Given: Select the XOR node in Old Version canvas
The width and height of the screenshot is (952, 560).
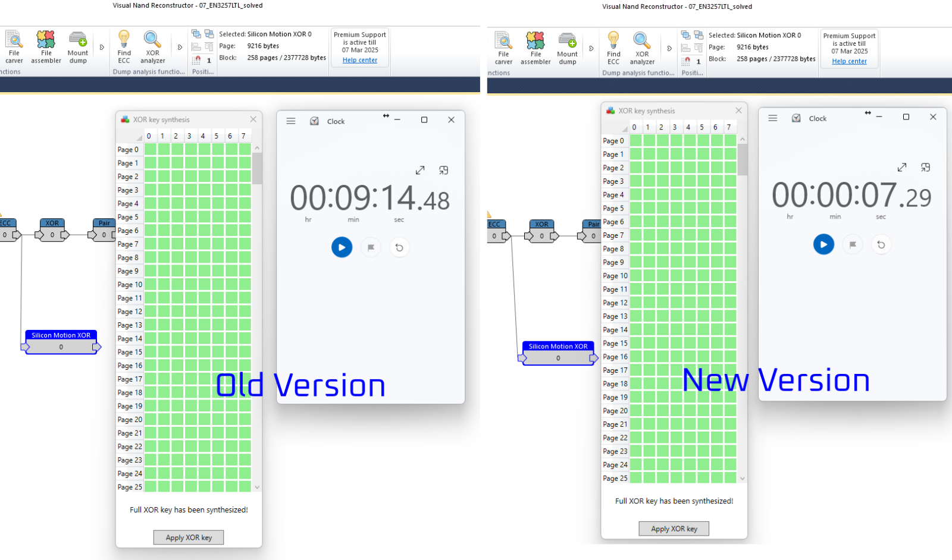Looking at the screenshot, I should 52,229.
